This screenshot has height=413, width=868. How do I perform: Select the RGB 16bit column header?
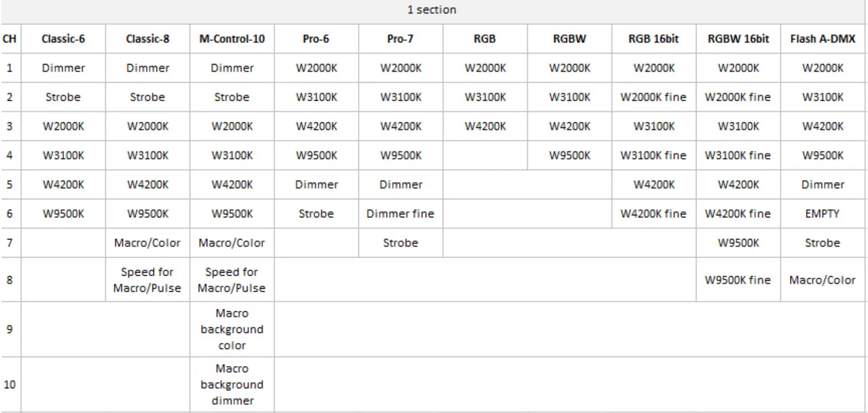coord(654,39)
